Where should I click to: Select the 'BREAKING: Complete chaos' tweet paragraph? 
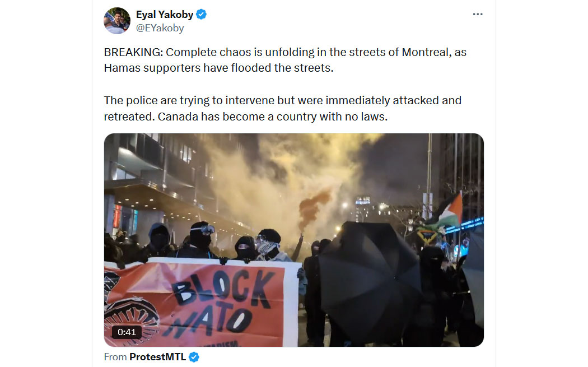coord(285,60)
